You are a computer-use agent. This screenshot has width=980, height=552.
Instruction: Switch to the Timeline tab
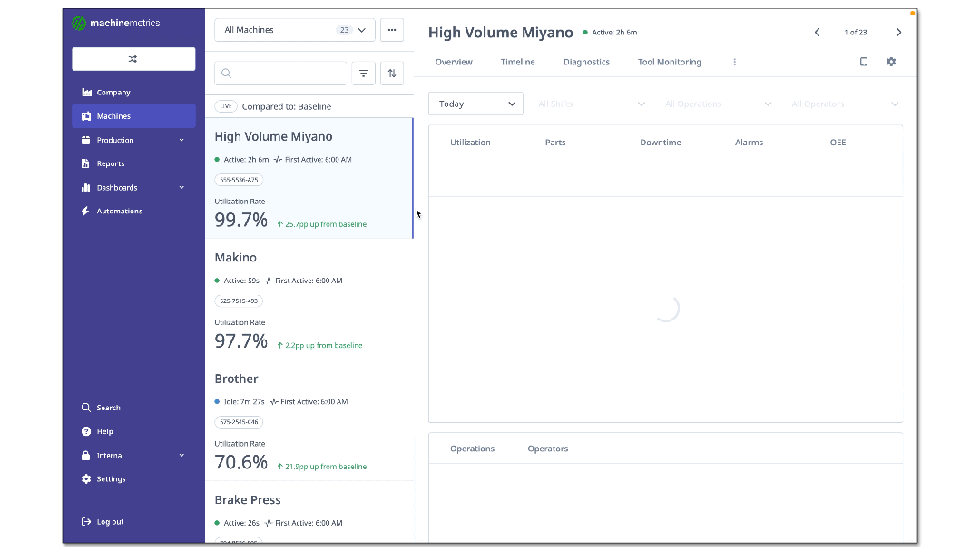tap(517, 62)
